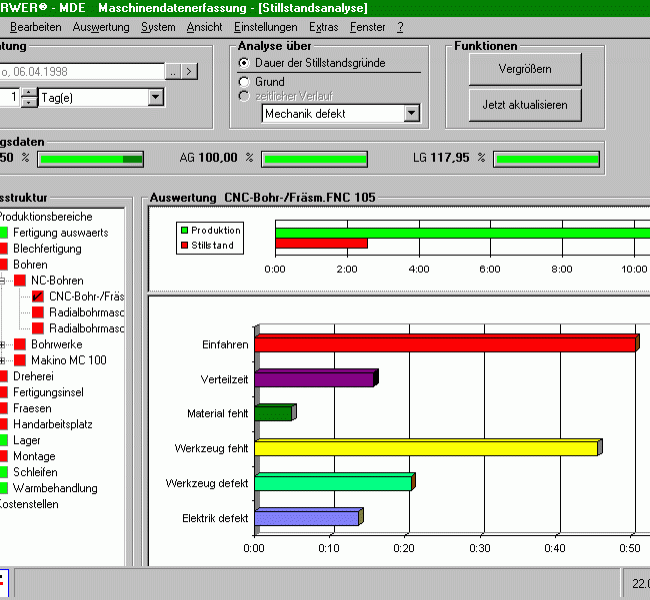Screen dimensions: 650x600
Task: Click the green Produktion timeline bar
Action: [x=463, y=233]
